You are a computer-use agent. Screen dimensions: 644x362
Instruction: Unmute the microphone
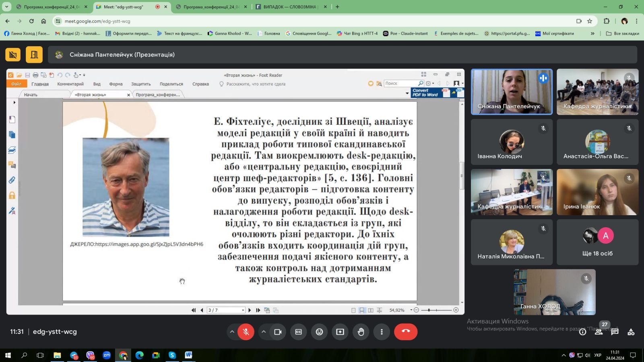point(246,332)
